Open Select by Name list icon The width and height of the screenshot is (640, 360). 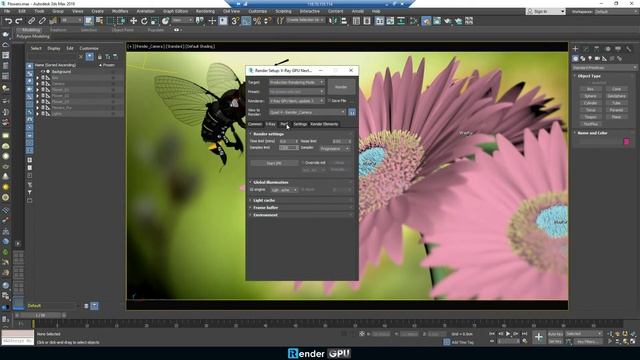99,21
